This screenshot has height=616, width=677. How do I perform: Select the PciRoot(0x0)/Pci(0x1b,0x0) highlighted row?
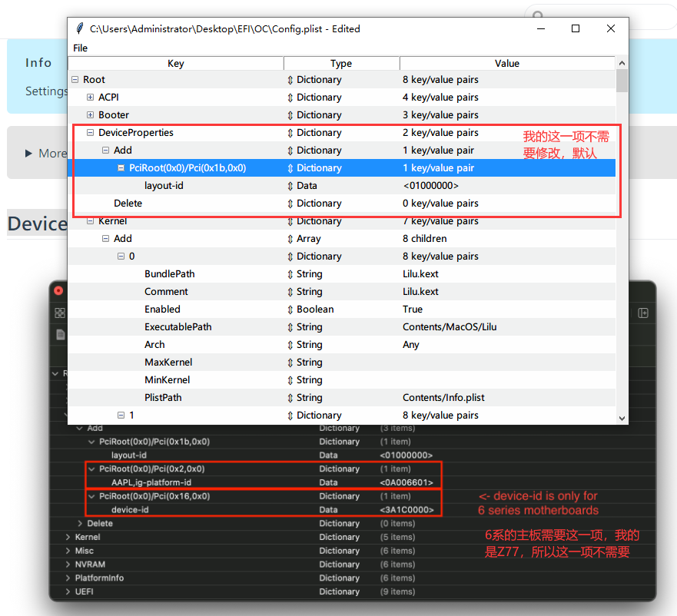point(188,168)
